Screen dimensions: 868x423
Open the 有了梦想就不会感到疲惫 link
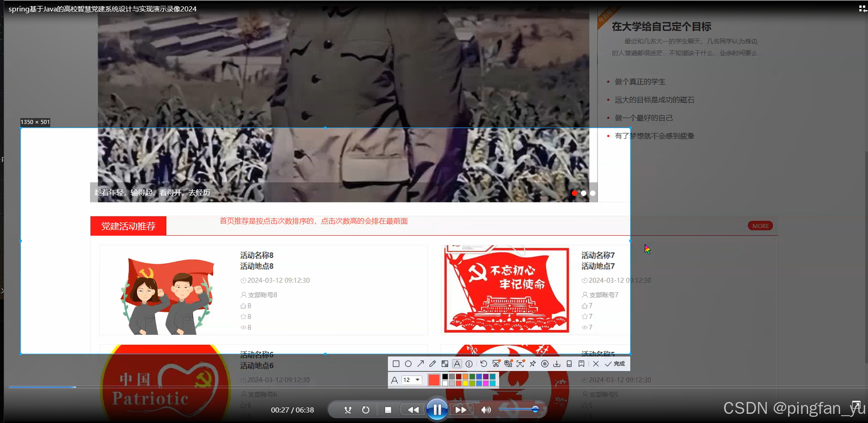click(654, 136)
